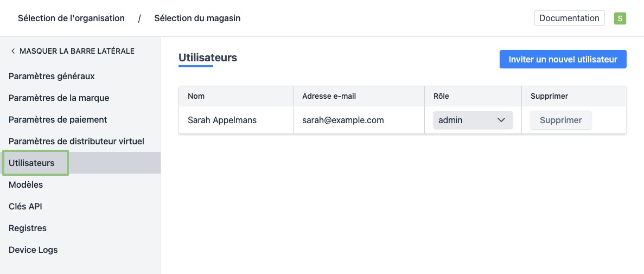Open Paramètres de distributeur virtuel

point(76,142)
